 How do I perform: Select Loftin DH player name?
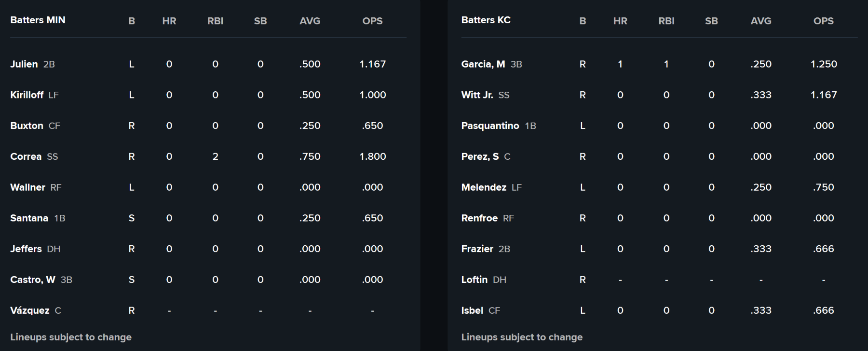(x=474, y=280)
